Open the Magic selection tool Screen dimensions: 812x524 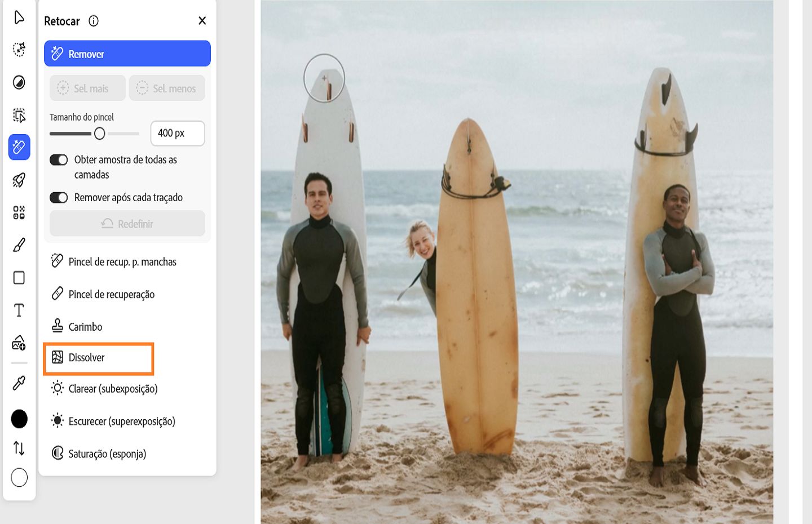click(19, 50)
